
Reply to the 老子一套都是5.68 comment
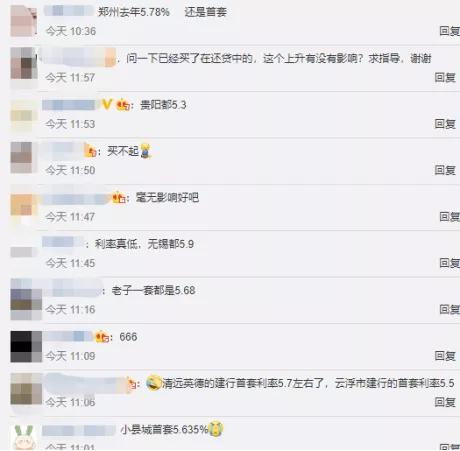(449, 309)
